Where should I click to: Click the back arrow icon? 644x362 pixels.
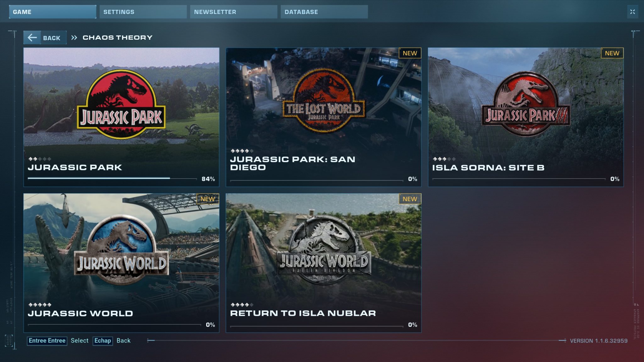pos(32,38)
